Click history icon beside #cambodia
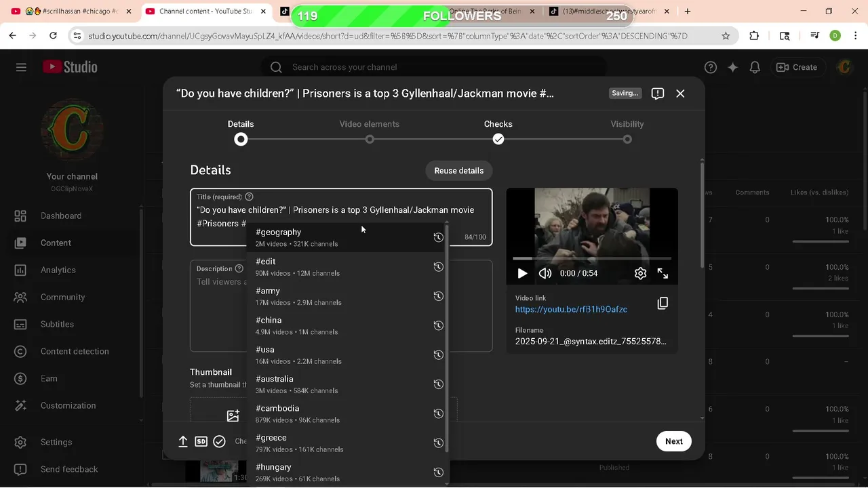This screenshot has height=488, width=868. pos(438,413)
